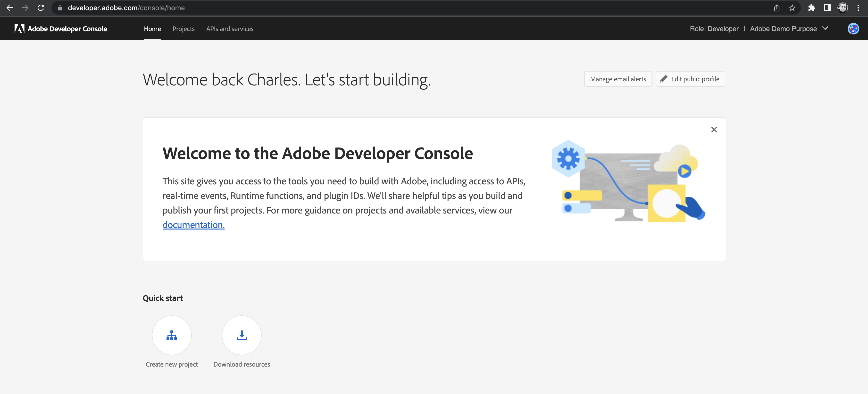868x394 pixels.
Task: Click the Edit public profile button
Action: point(690,79)
